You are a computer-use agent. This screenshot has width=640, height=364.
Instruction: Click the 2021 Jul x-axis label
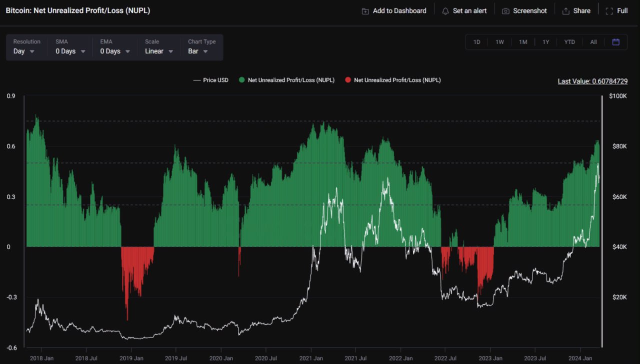(x=355, y=358)
